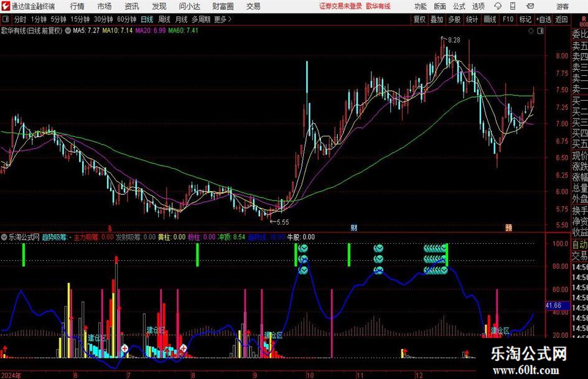Switch to 分时 period tab
This screenshot has height=379, width=588.
point(21,19)
